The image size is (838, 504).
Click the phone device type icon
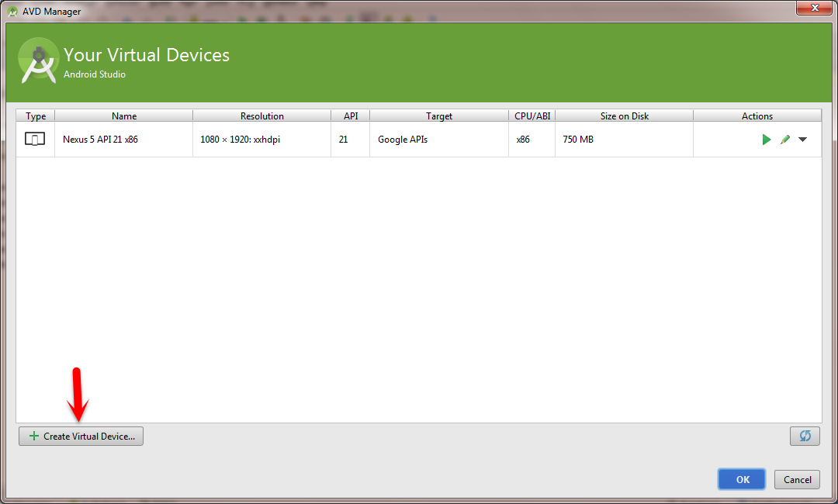[35, 140]
